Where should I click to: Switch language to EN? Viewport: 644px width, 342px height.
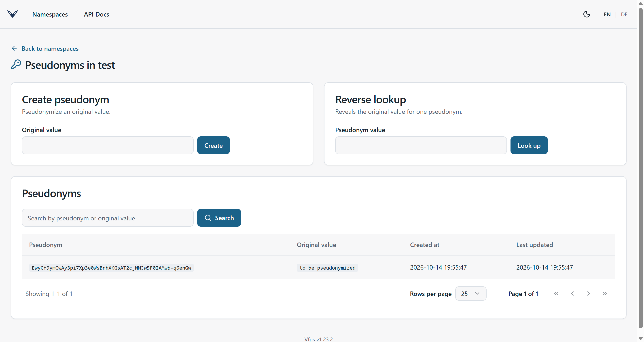pos(607,15)
